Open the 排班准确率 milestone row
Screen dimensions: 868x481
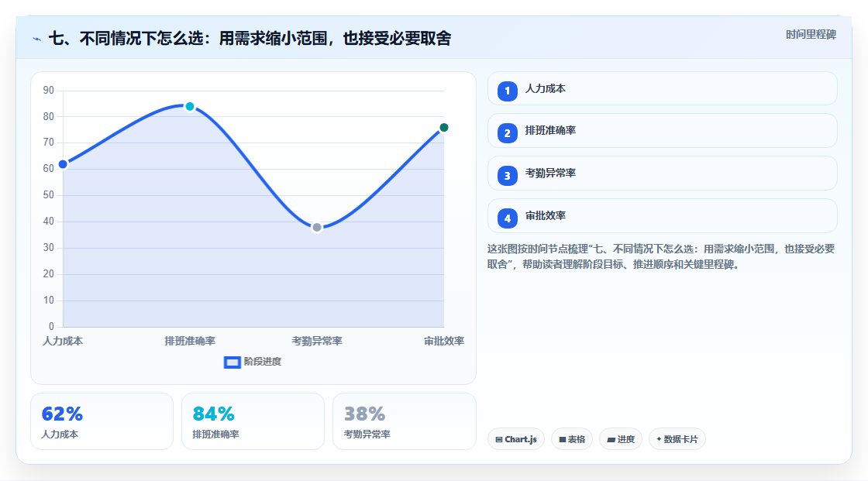[662, 131]
